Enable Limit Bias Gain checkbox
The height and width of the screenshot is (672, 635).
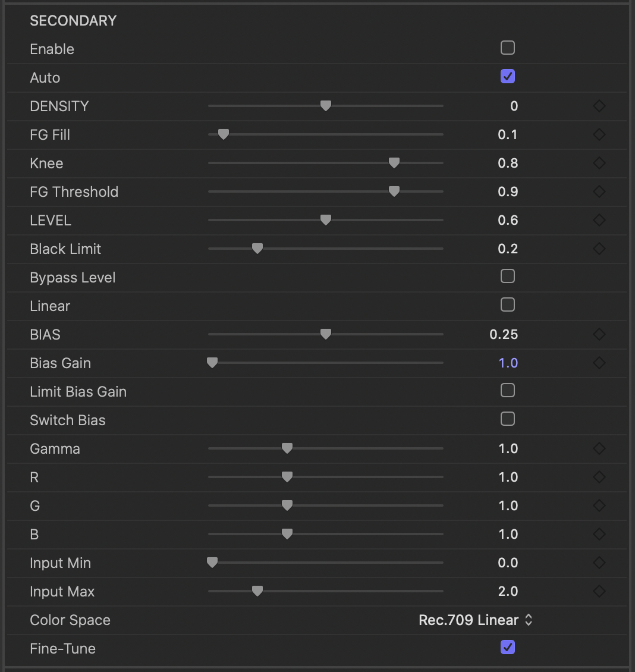point(508,391)
